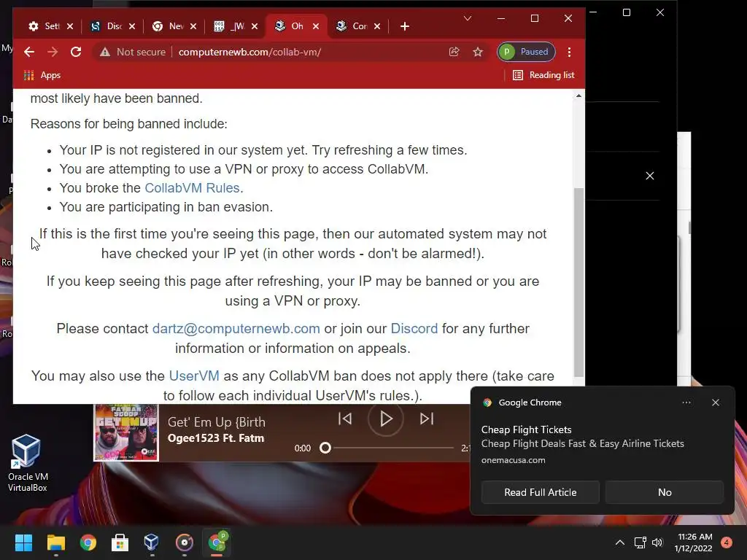The height and width of the screenshot is (560, 747).
Task: Open the Apps bookmarks shortcut
Action: click(42, 75)
